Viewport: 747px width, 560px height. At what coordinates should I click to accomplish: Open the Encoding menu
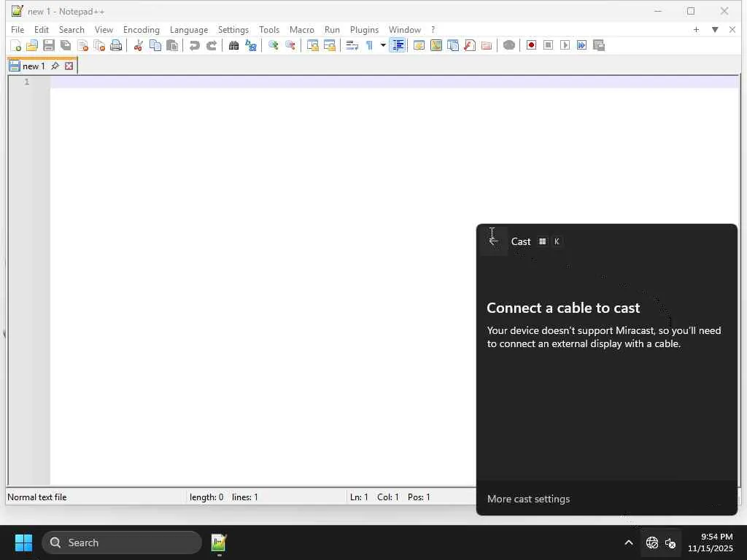coord(141,29)
